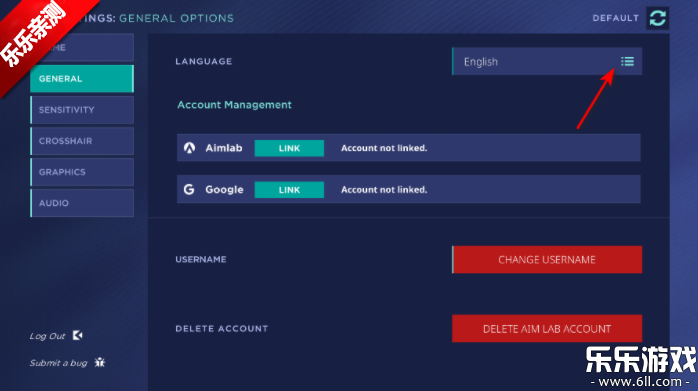Click the Submit a bug link
Viewport: 698px width, 391px height.
pyautogui.click(x=58, y=363)
